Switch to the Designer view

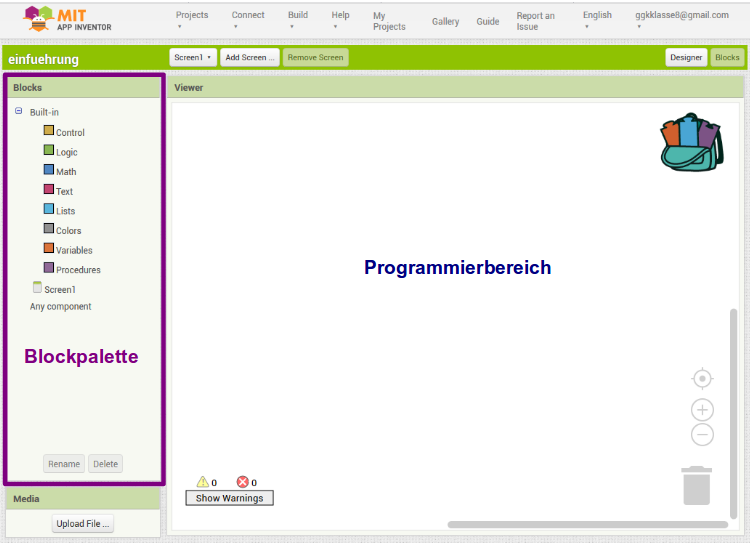coord(686,58)
